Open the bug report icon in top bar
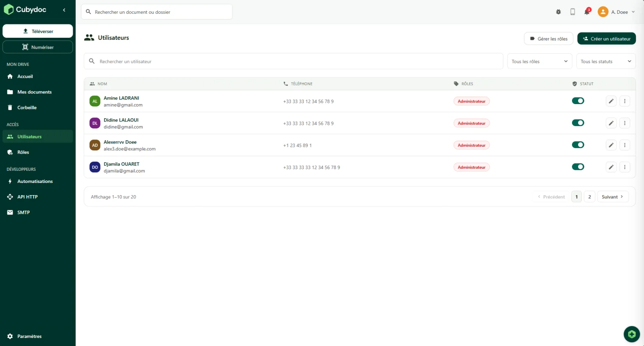 (x=558, y=12)
